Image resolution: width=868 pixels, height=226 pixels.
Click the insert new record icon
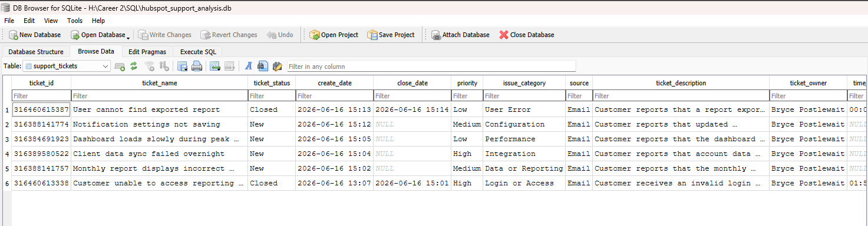point(214,66)
